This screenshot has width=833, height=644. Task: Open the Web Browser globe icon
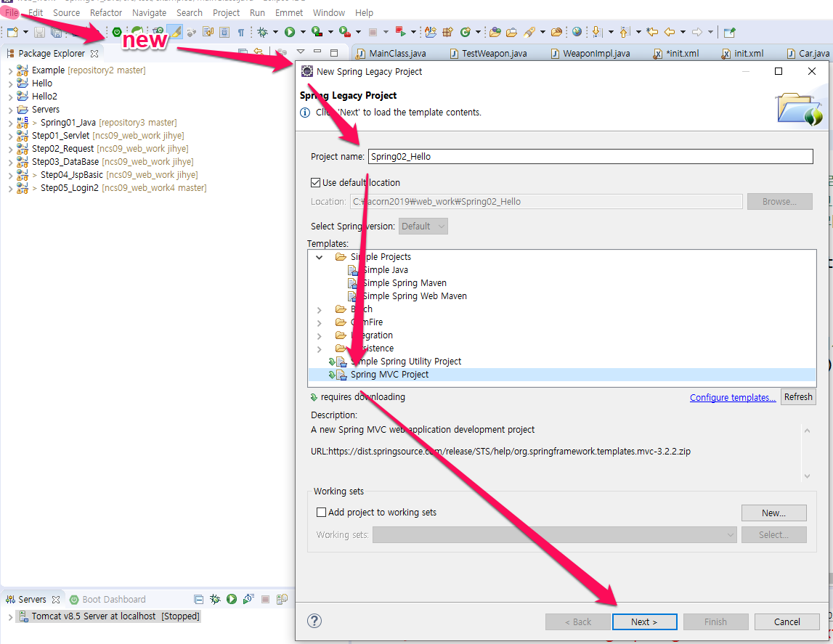(x=577, y=33)
